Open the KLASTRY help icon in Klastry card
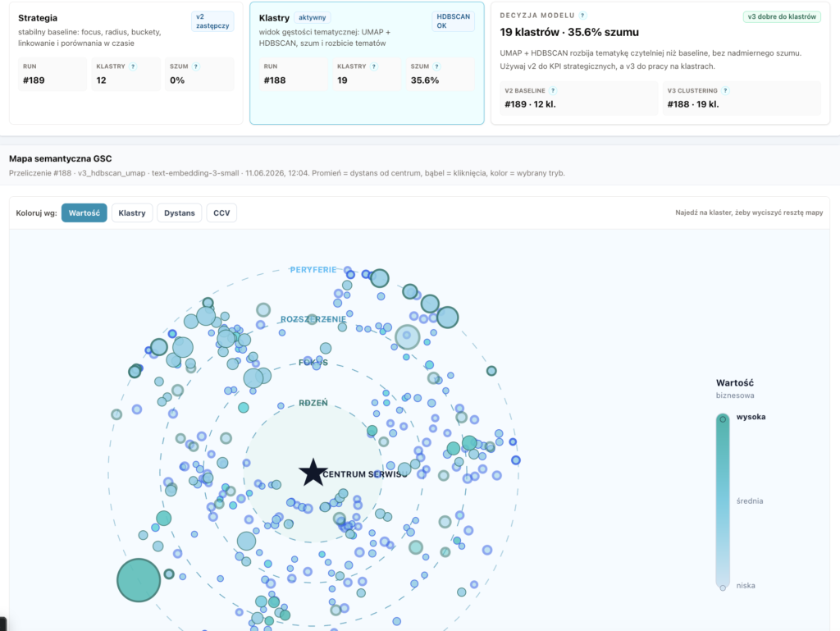This screenshot has width=840, height=631. pyautogui.click(x=374, y=66)
